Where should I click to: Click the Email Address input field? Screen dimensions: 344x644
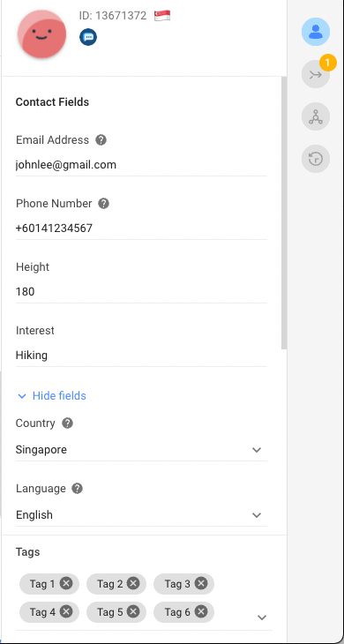(141, 165)
